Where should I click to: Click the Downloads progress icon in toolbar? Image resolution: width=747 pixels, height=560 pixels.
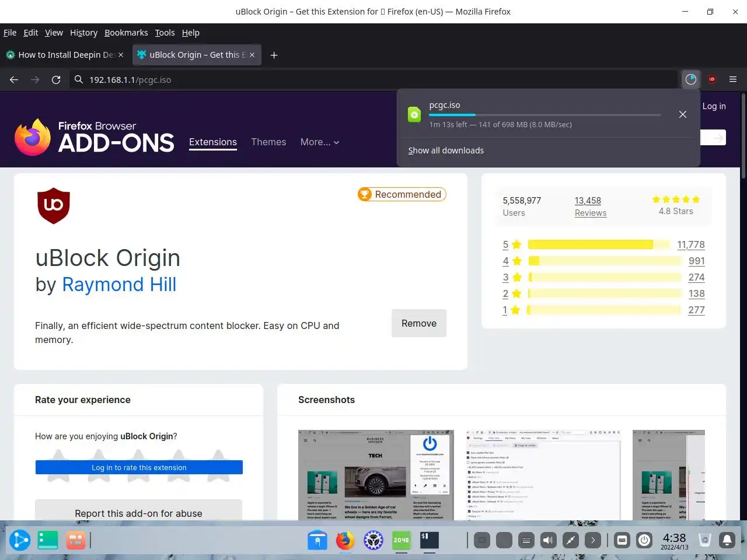[x=691, y=79]
